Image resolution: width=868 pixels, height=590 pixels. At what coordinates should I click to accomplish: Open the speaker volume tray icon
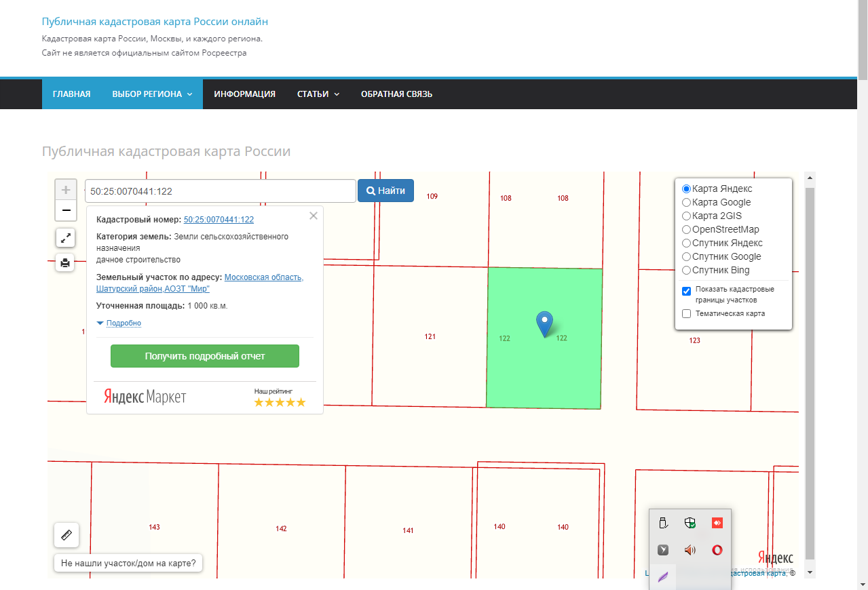click(690, 550)
